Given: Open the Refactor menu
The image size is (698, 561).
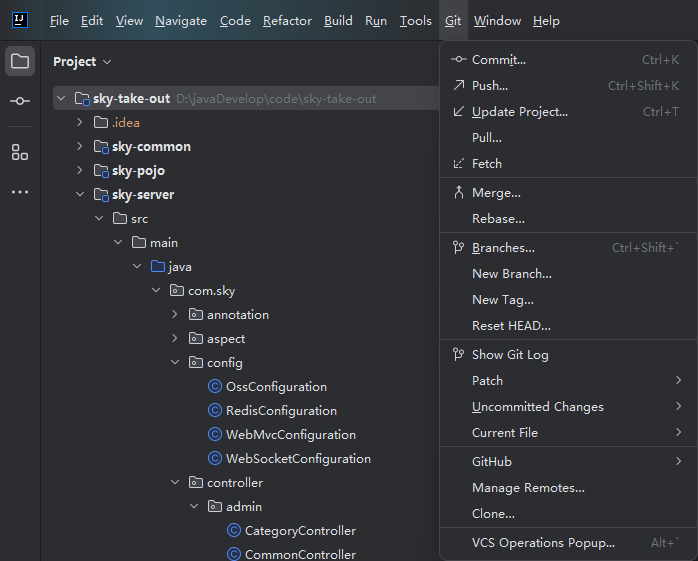Looking at the screenshot, I should click(x=287, y=21).
